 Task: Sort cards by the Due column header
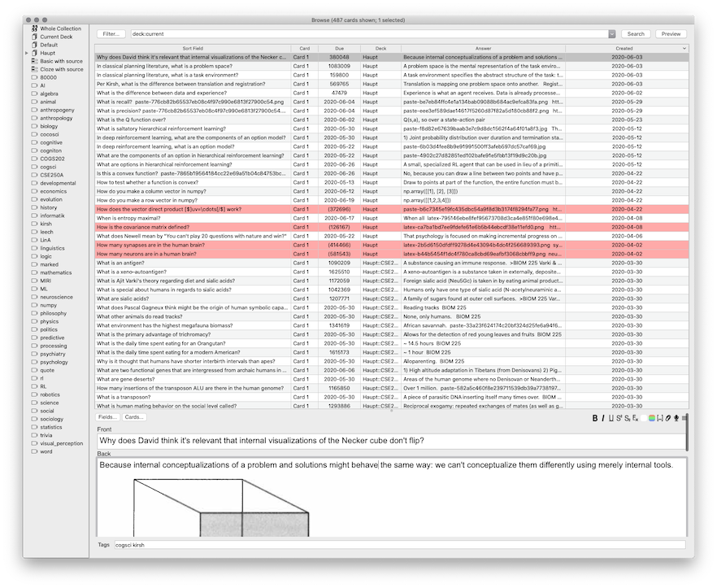339,49
